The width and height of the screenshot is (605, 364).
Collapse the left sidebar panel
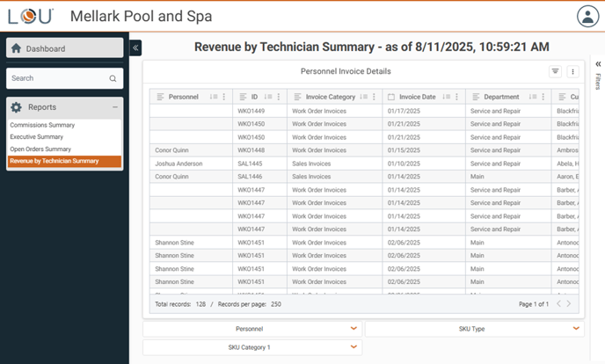(x=135, y=48)
